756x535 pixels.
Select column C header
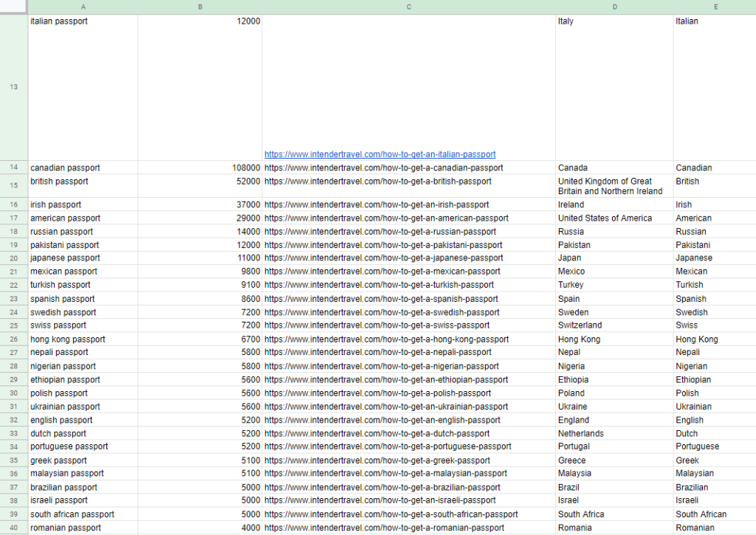tap(409, 7)
